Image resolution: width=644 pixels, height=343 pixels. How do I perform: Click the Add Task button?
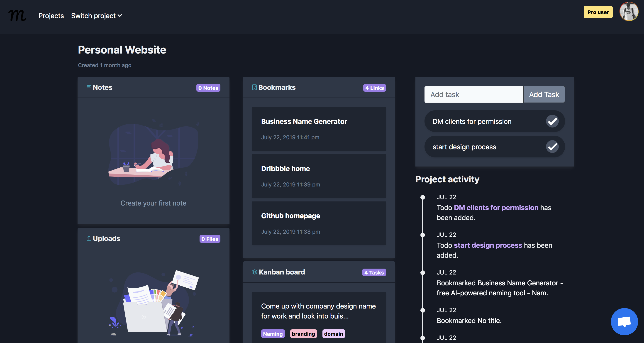pyautogui.click(x=544, y=94)
